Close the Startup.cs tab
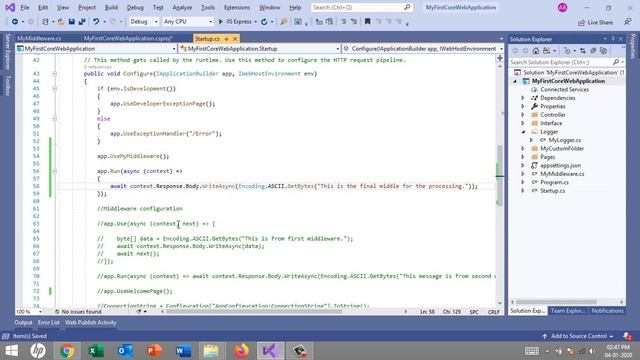The width and height of the screenshot is (640, 360). [235, 39]
